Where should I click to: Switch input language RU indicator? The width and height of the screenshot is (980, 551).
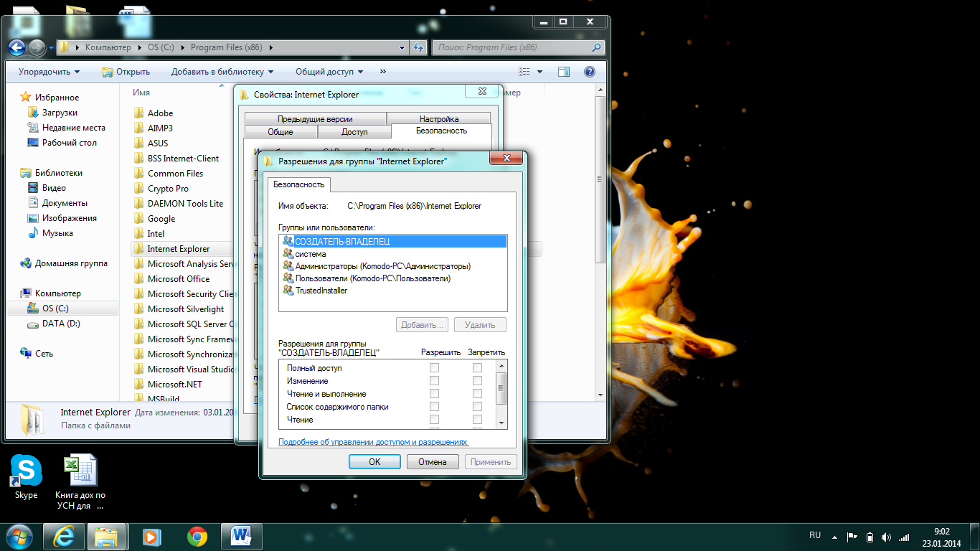coord(815,535)
